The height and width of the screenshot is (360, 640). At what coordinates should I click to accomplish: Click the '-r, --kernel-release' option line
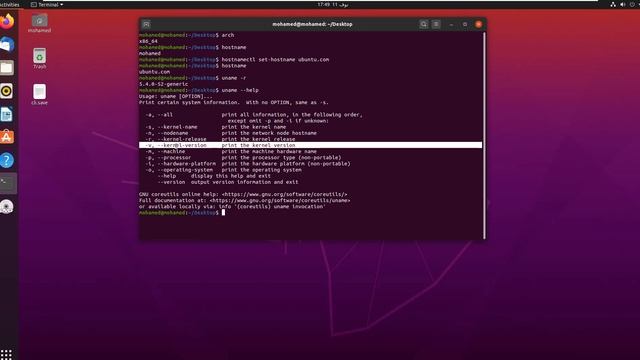(x=220, y=139)
